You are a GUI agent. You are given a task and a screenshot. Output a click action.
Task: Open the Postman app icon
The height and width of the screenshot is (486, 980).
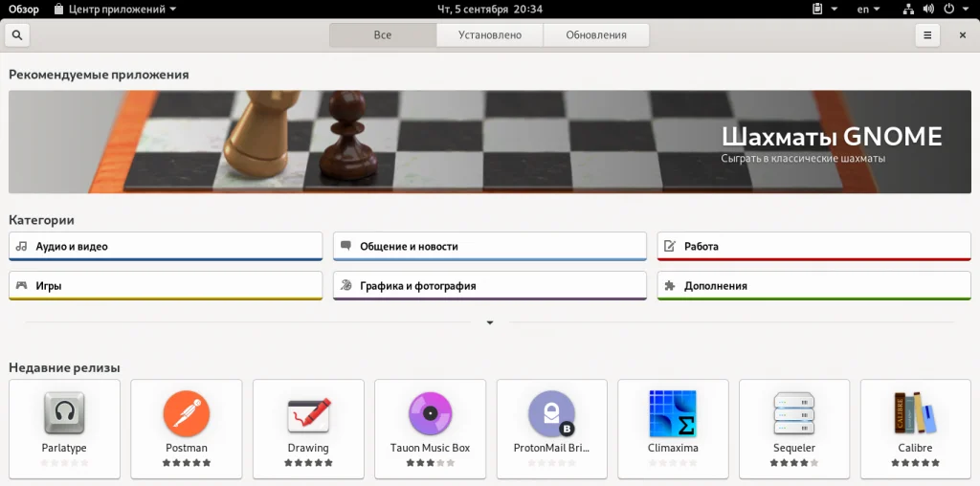(187, 413)
